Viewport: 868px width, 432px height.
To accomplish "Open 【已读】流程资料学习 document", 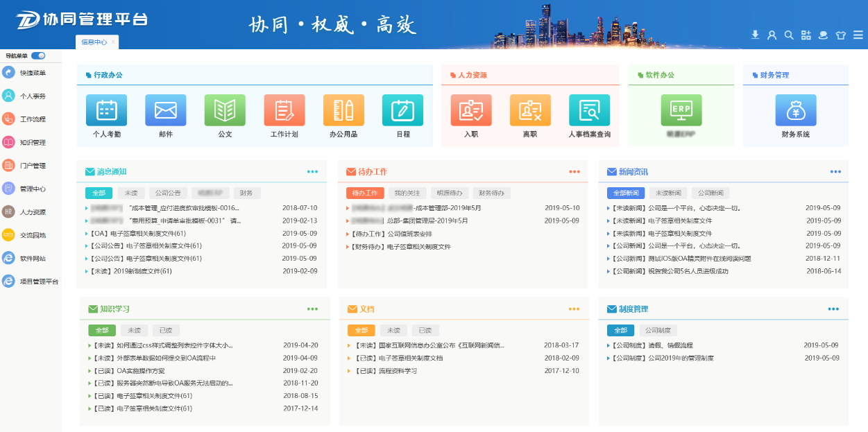I will pos(386,371).
